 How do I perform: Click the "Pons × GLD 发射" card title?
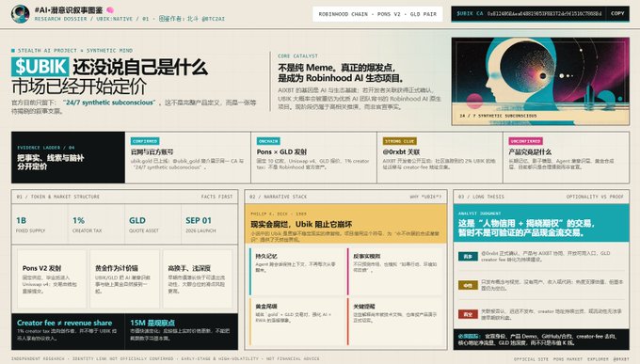[281, 151]
